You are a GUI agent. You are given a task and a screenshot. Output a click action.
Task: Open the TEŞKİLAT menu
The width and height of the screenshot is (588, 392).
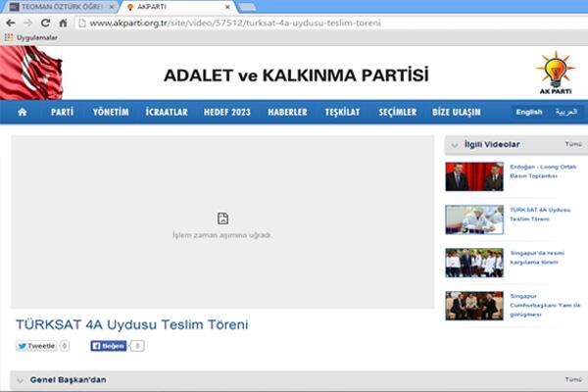tap(342, 112)
